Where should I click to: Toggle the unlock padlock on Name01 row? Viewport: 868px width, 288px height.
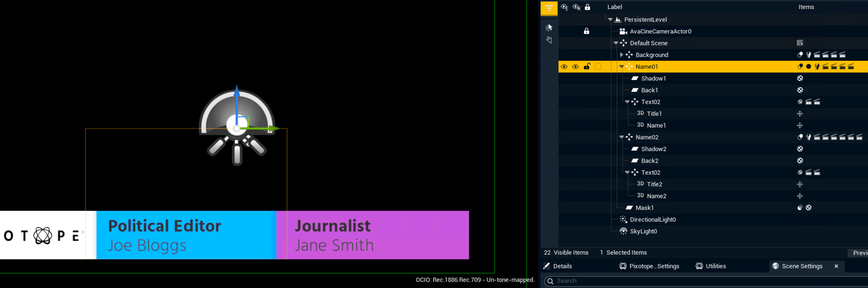587,66
